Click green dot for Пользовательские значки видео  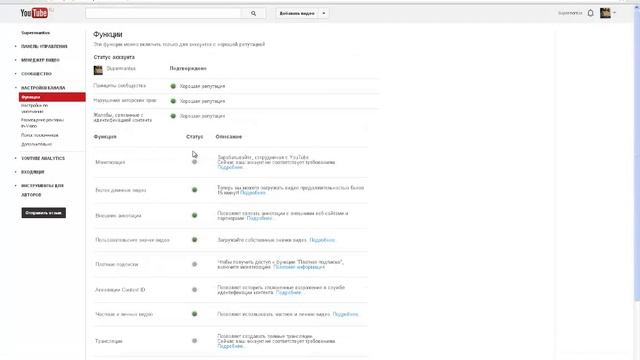pyautogui.click(x=195, y=240)
